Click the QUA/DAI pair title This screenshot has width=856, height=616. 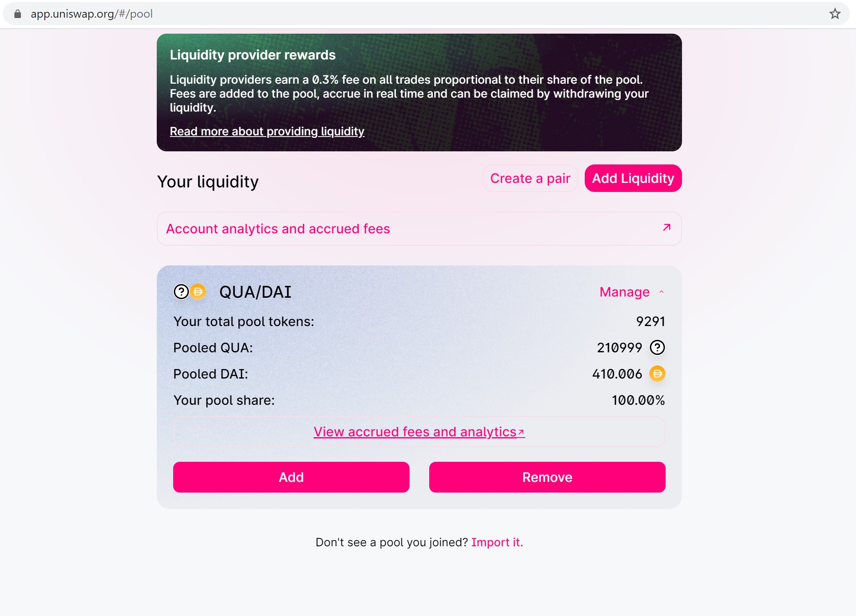(255, 292)
